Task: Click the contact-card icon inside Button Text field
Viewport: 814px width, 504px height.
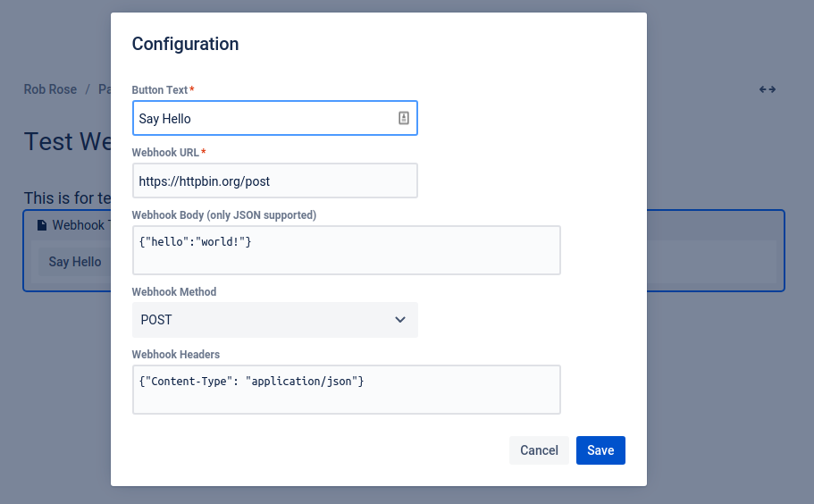Action: 403,118
